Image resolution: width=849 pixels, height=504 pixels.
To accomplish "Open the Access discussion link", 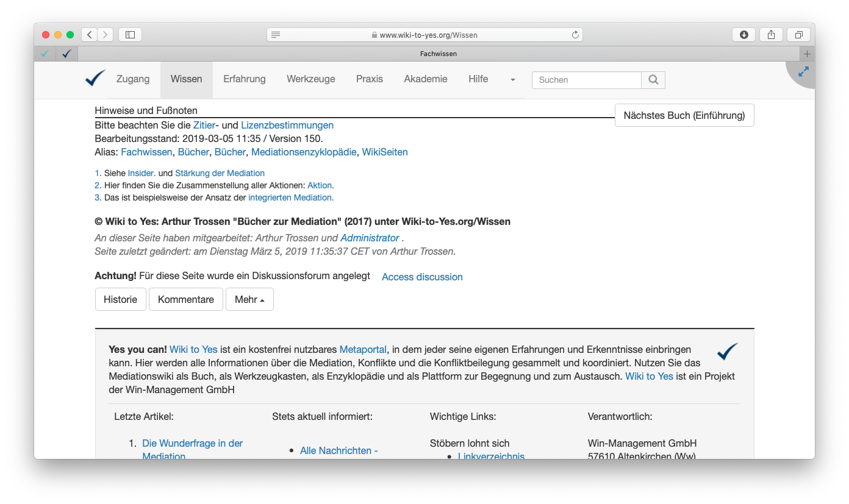I will point(422,277).
